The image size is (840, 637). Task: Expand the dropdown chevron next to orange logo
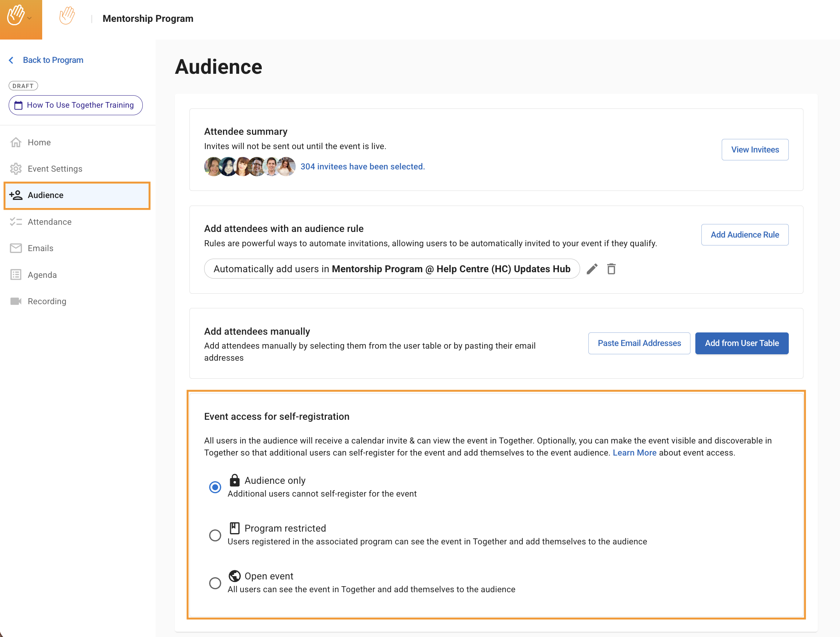coord(30,18)
